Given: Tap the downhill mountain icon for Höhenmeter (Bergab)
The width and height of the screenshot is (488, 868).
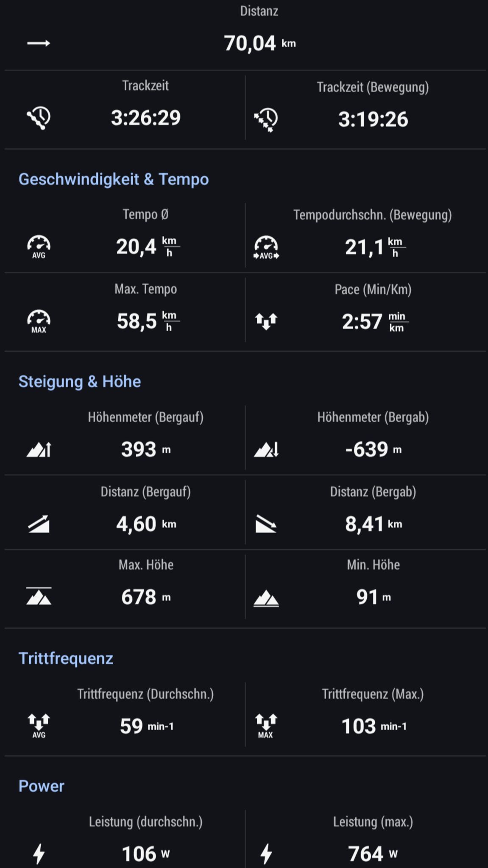Looking at the screenshot, I should [x=266, y=450].
